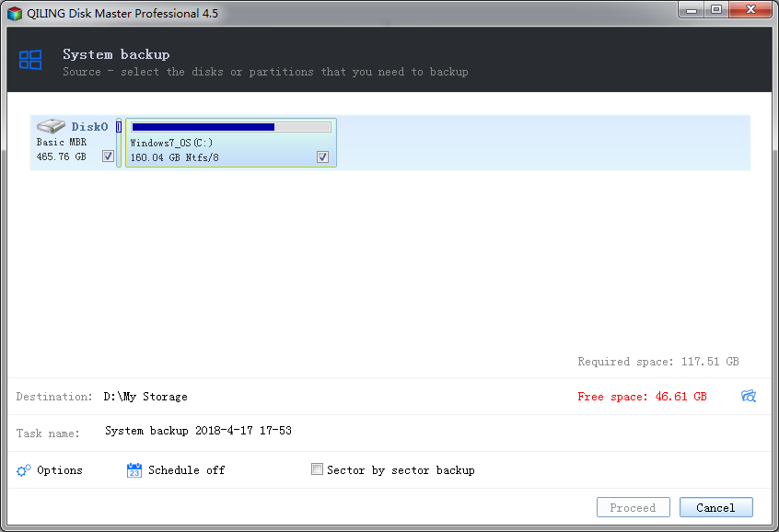
Task: Click the Required space: 117.51 GB text
Action: (x=658, y=362)
